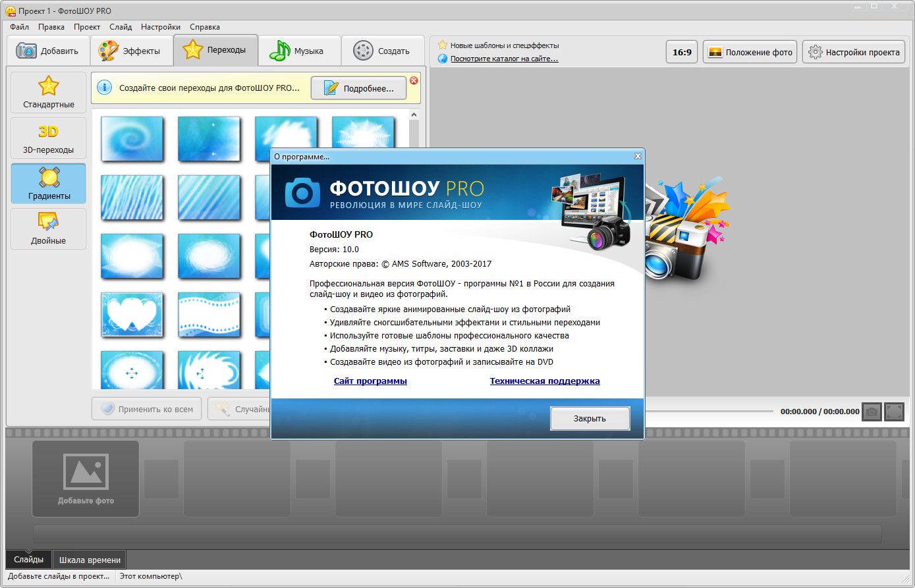This screenshot has height=588, width=915.
Task: Select the Градиенты category
Action: (49, 184)
